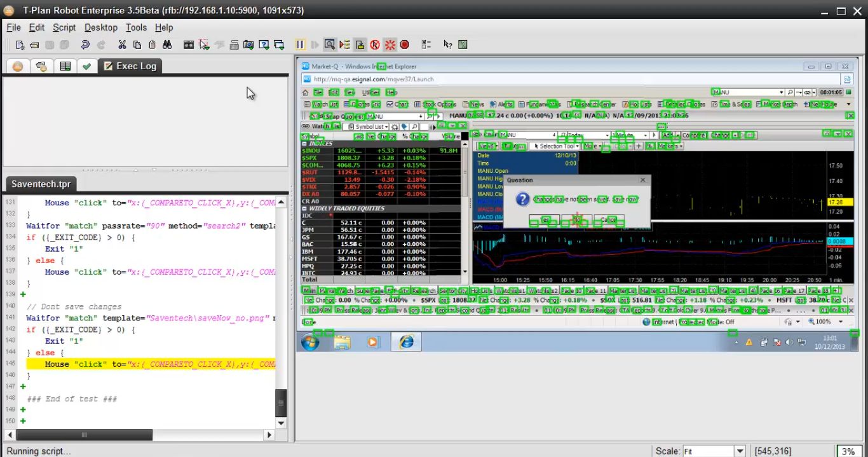Image resolution: width=868 pixels, height=457 pixels.
Task: Pause script execution with the pause icon
Action: (300, 44)
